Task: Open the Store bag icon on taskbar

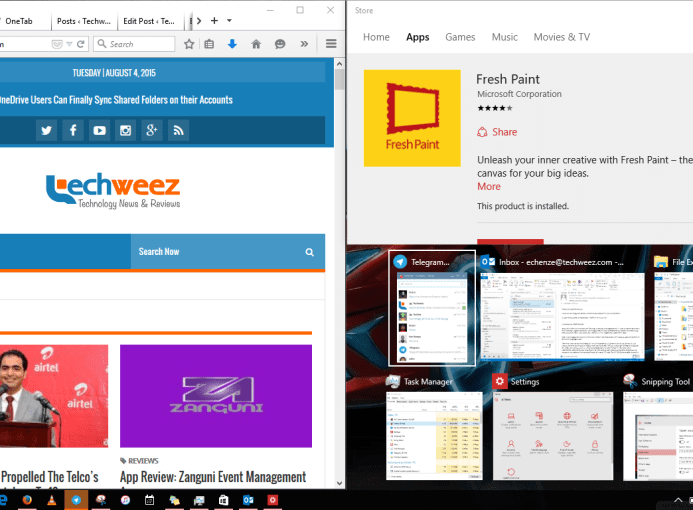Action: click(x=224, y=500)
